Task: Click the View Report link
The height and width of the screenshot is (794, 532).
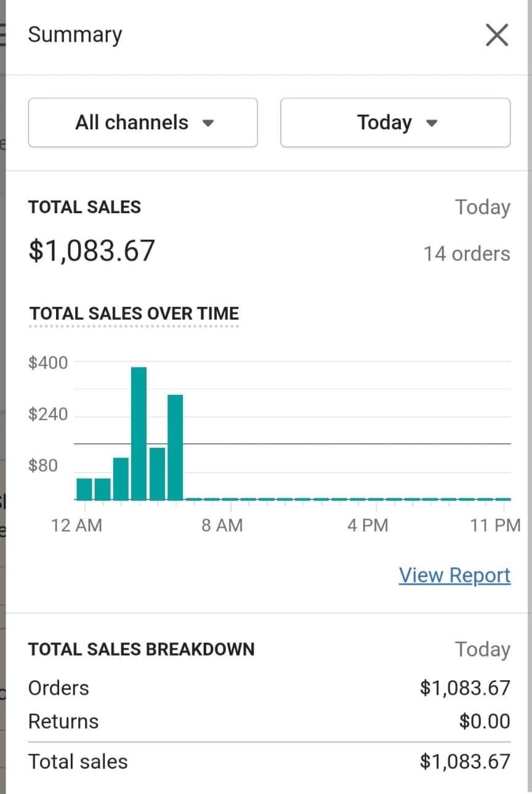Action: coord(454,575)
